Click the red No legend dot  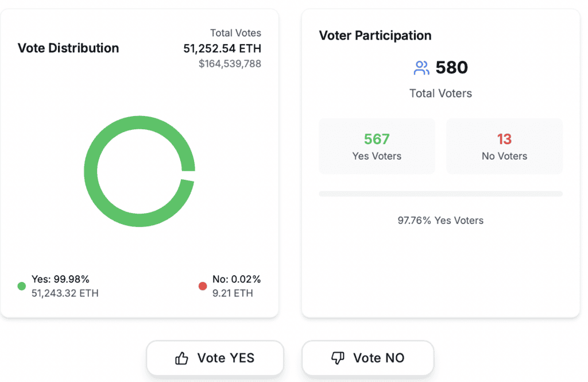pos(203,286)
